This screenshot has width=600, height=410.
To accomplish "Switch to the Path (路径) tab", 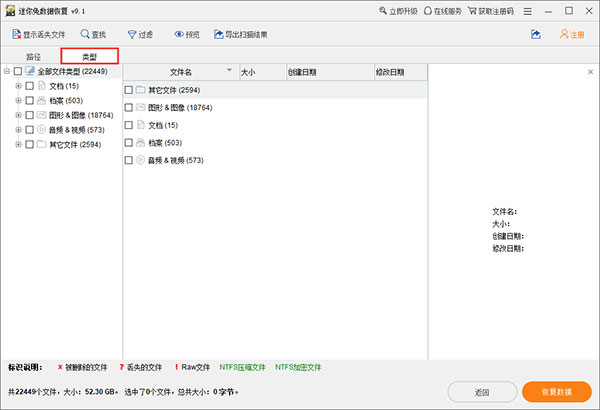I will click(x=33, y=57).
